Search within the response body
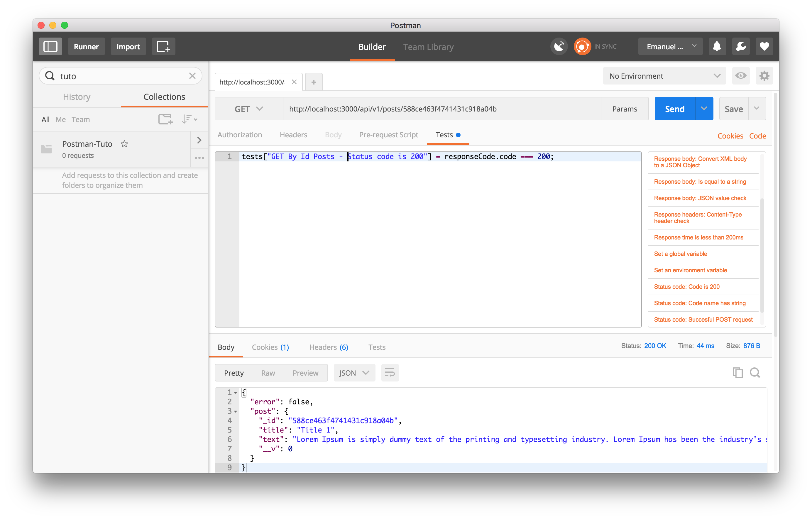This screenshot has height=520, width=812. pyautogui.click(x=755, y=372)
